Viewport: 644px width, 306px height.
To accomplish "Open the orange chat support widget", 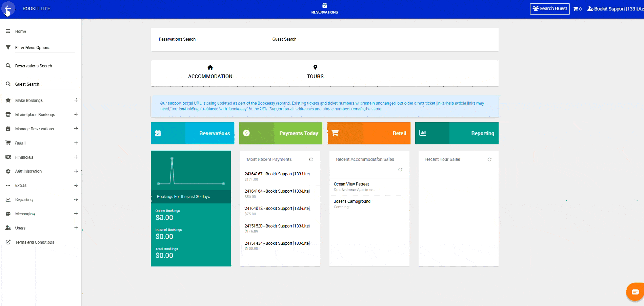I will (x=635, y=292).
